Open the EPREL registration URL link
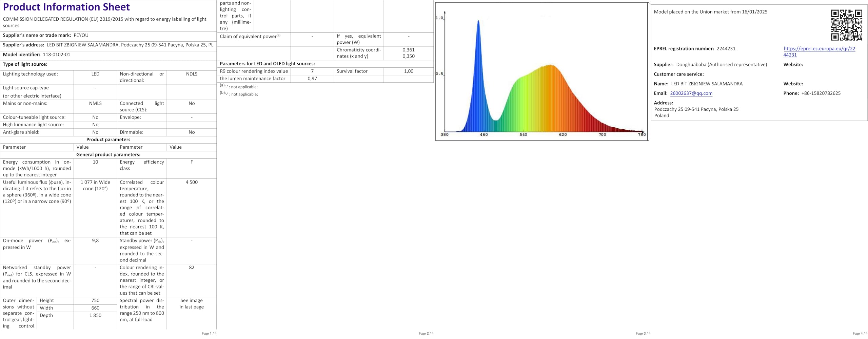Screen dimensions: 868x339 pyautogui.click(x=819, y=52)
